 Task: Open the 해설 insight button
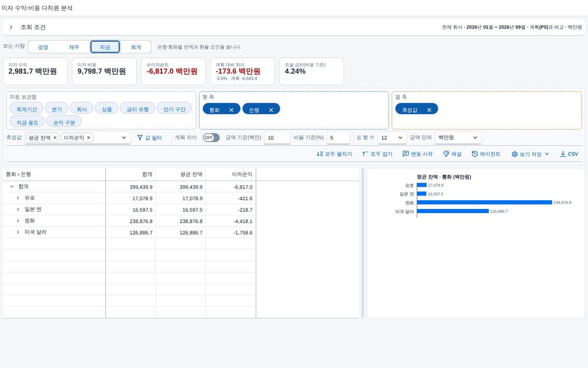coord(452,154)
